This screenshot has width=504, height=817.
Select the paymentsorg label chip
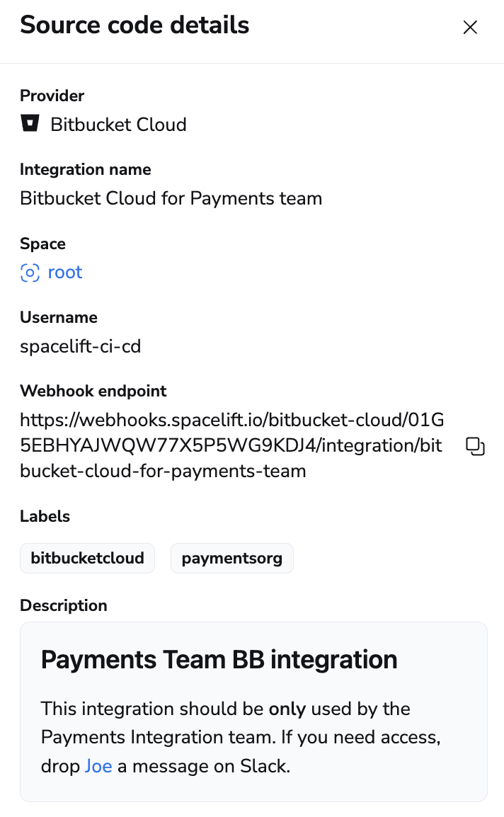pyautogui.click(x=232, y=558)
